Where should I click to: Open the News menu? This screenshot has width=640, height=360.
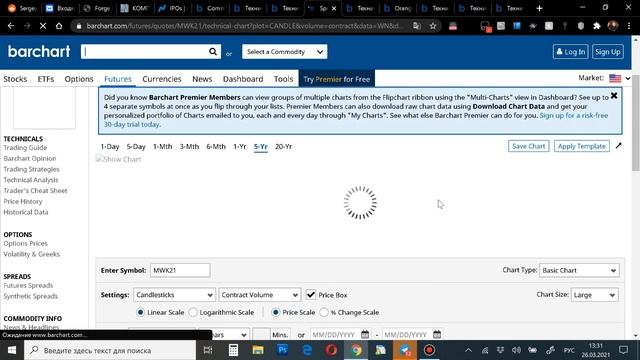pos(202,79)
